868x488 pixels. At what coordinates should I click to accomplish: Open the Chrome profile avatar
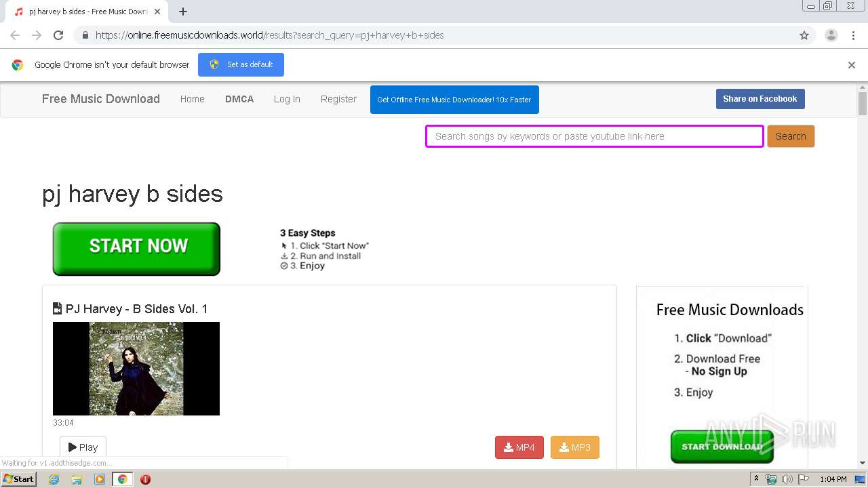point(831,35)
